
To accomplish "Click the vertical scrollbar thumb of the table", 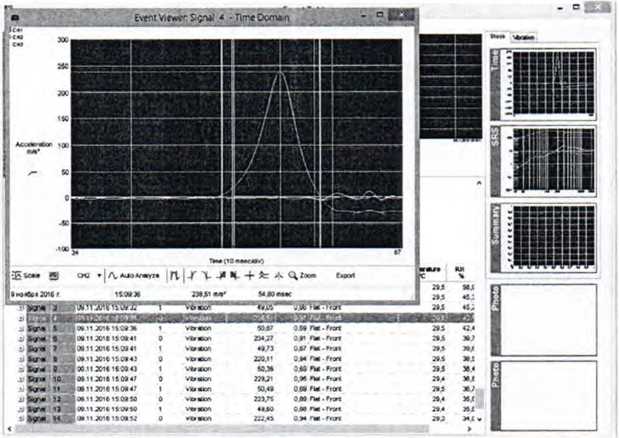I will click(479, 399).
